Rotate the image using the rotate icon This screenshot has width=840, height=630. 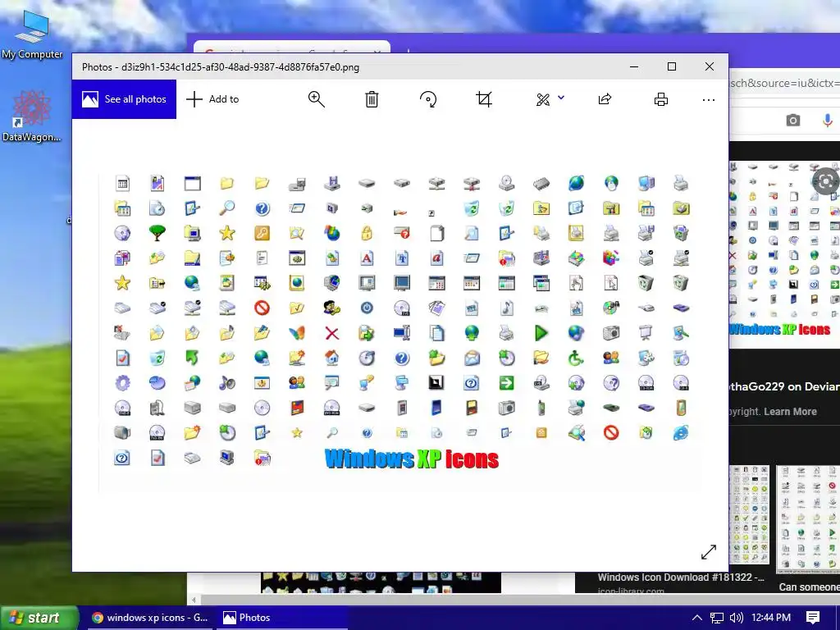(x=428, y=99)
